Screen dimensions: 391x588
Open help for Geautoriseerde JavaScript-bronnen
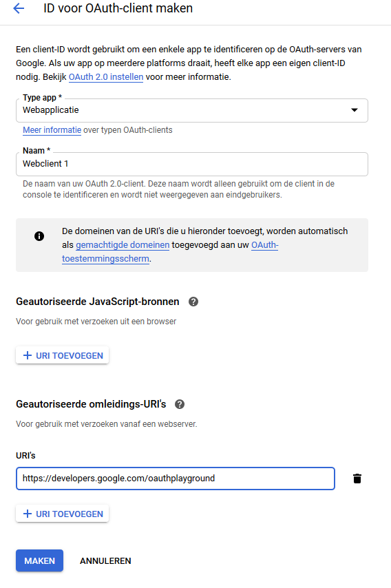coord(193,302)
